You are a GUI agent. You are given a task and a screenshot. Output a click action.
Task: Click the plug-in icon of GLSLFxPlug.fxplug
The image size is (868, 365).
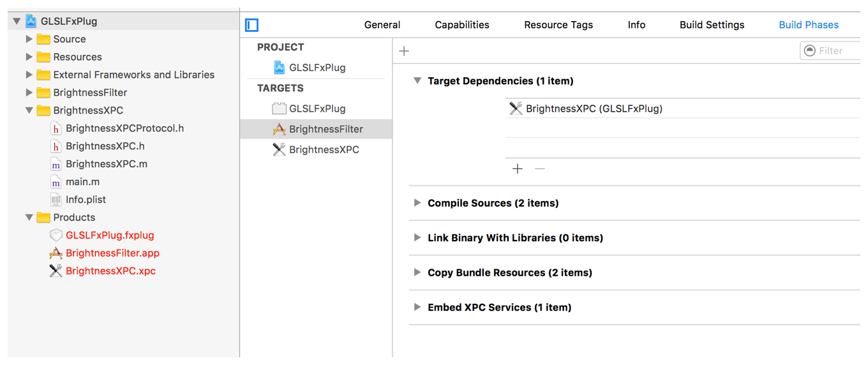click(56, 235)
